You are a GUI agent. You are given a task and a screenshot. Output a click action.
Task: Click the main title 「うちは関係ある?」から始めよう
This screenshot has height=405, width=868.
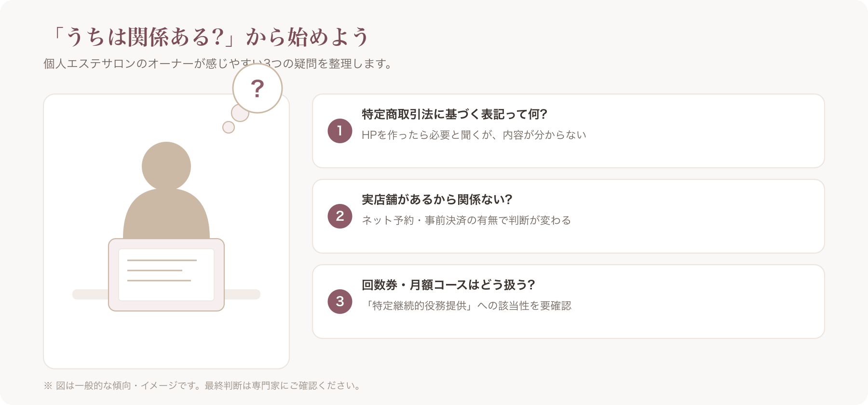tap(209, 37)
